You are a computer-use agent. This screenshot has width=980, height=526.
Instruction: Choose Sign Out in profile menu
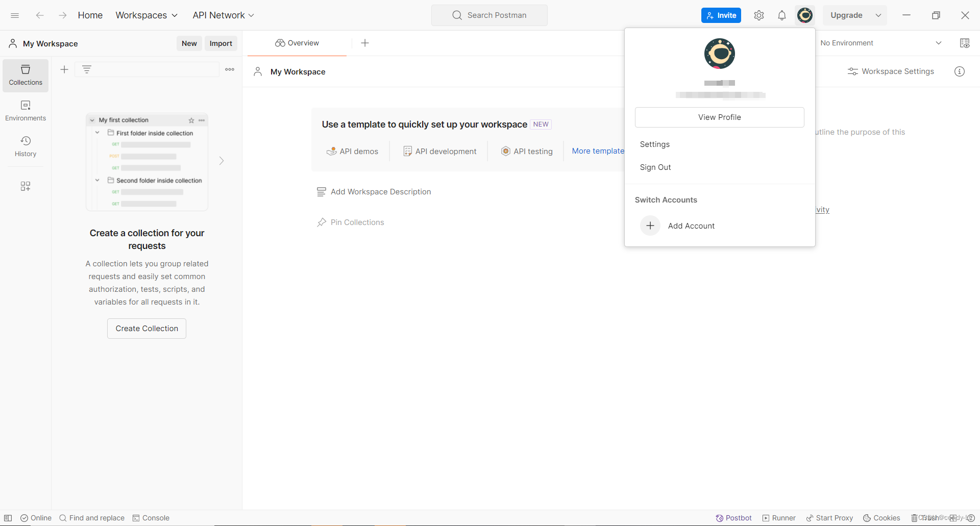[x=655, y=167]
